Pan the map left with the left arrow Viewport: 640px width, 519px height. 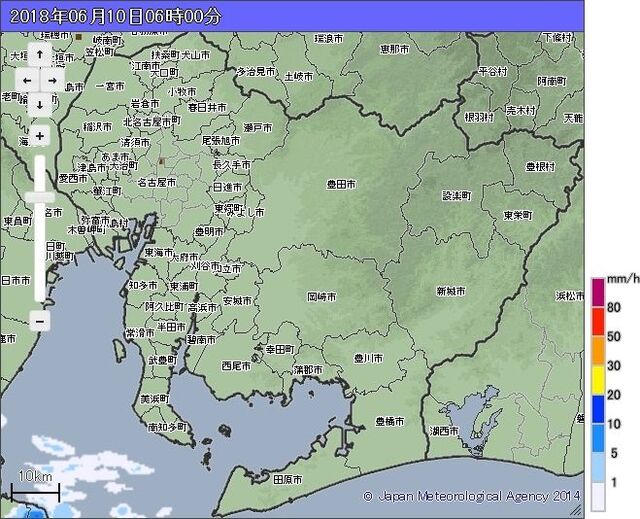(x=27, y=80)
